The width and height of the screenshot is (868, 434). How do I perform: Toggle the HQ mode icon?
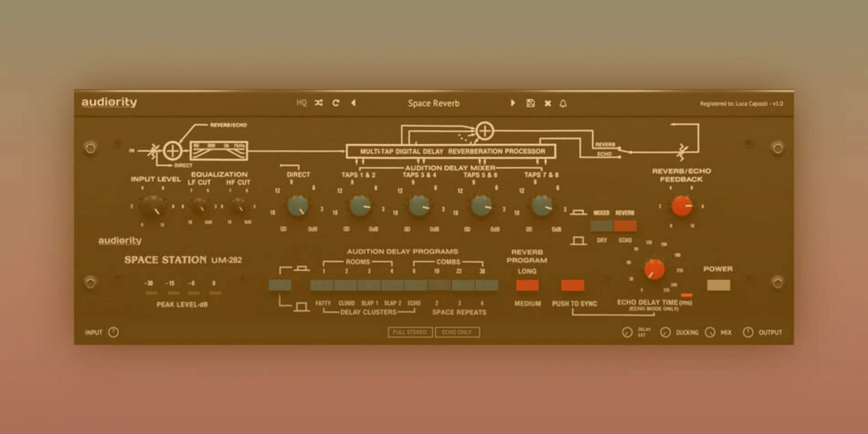click(301, 103)
